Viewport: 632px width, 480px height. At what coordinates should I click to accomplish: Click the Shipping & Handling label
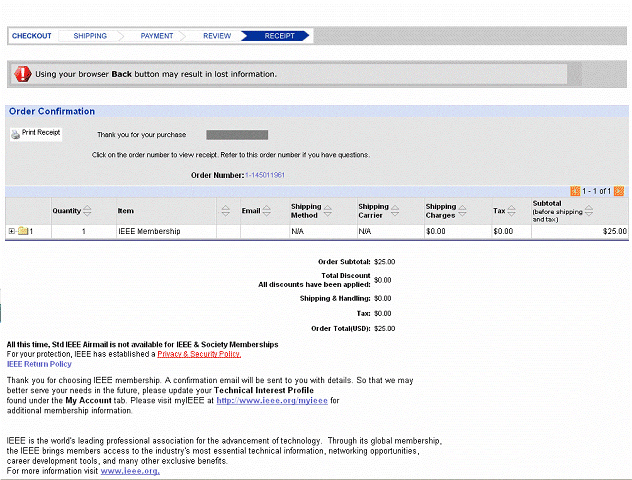coord(335,298)
